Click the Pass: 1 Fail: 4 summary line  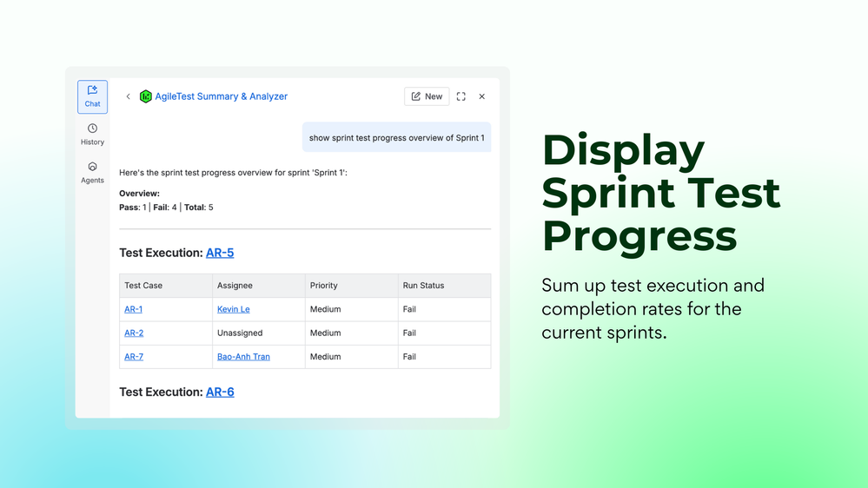coord(166,208)
